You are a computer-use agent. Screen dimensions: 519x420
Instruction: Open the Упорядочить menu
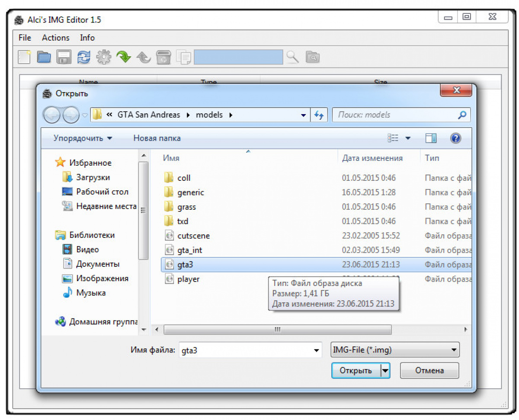click(83, 138)
